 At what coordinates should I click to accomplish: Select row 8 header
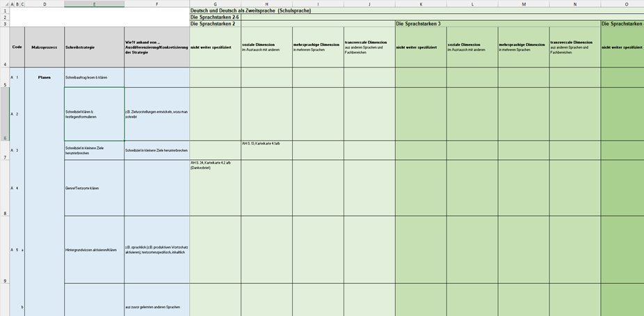4,188
